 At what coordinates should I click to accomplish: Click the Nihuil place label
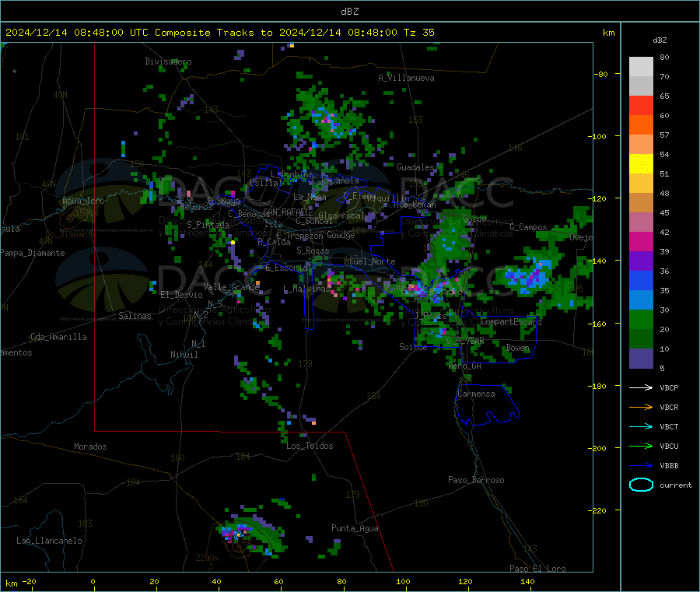point(184,355)
